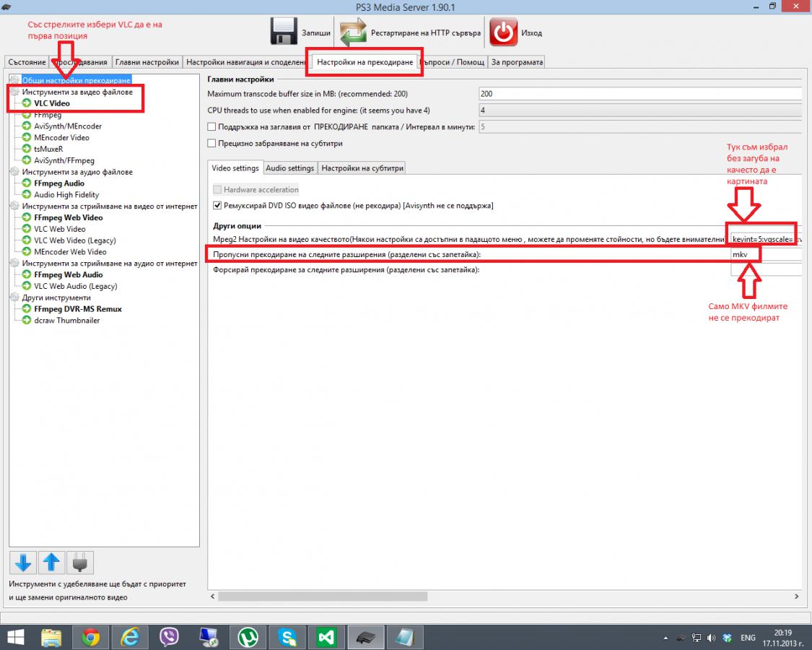The image size is (812, 650).
Task: Click the Restart HTTP server arrows icon
Action: tap(353, 32)
